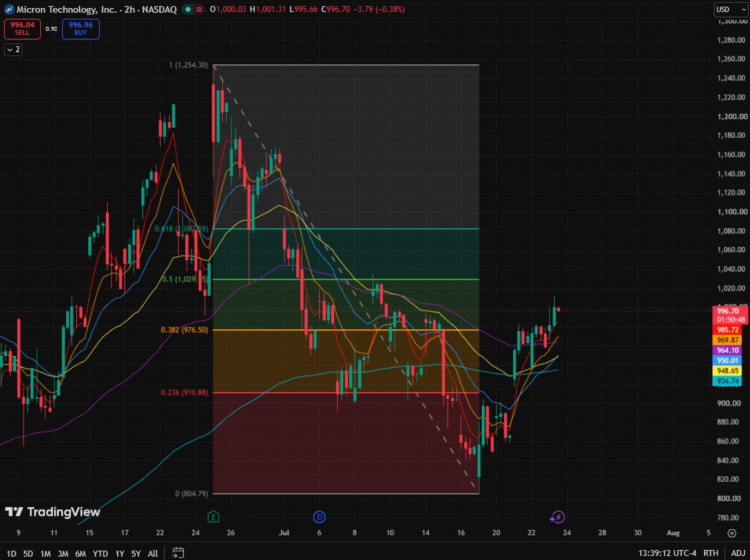Image resolution: width=750 pixels, height=560 pixels.
Task: Open the date range calendar icon
Action: (x=178, y=553)
